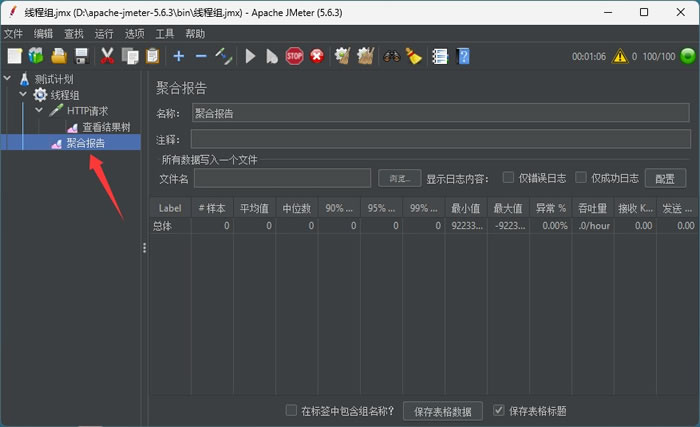Uncheck the 保存表格标题 checkbox
The width and height of the screenshot is (700, 427).
499,410
